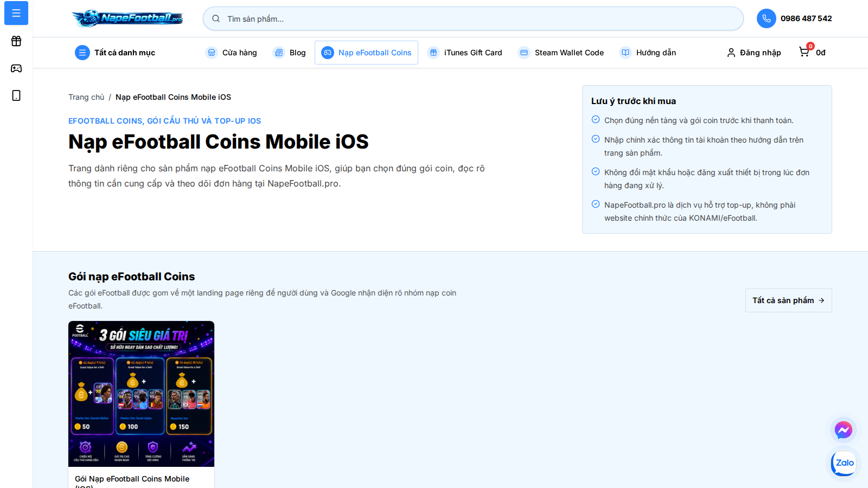Image resolution: width=868 pixels, height=488 pixels.
Task: Click the user icon beside Đăng nhập
Action: [x=731, y=53]
